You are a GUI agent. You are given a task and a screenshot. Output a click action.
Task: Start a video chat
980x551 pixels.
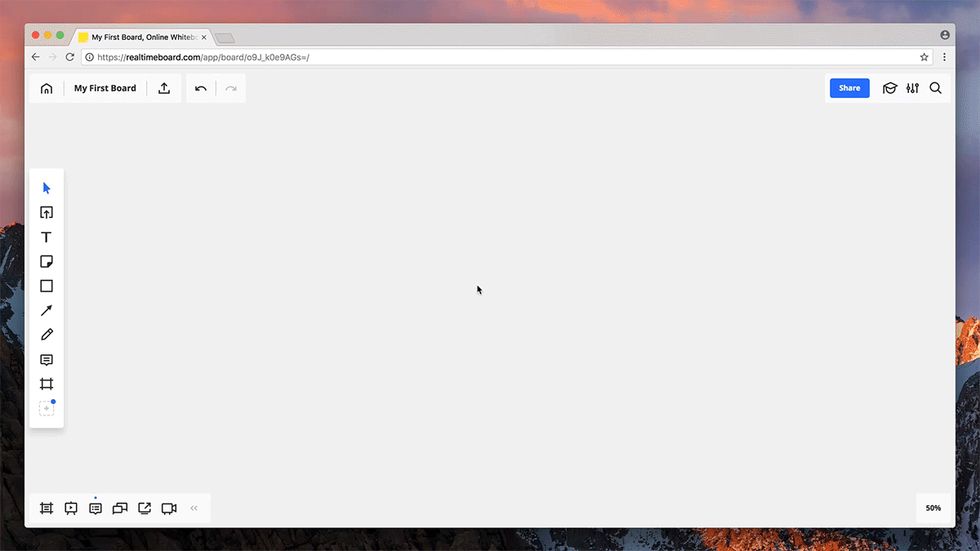pos(169,509)
